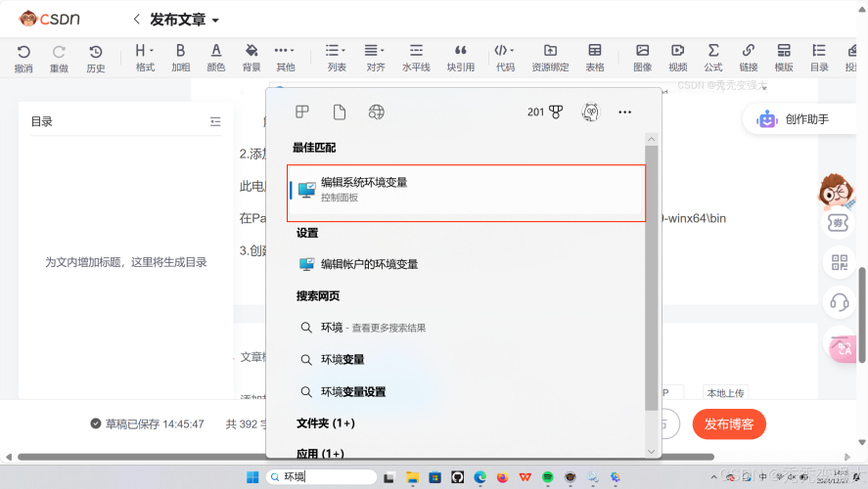Open the Template (模版) tool
Screen dimensions: 868x489
(x=784, y=58)
